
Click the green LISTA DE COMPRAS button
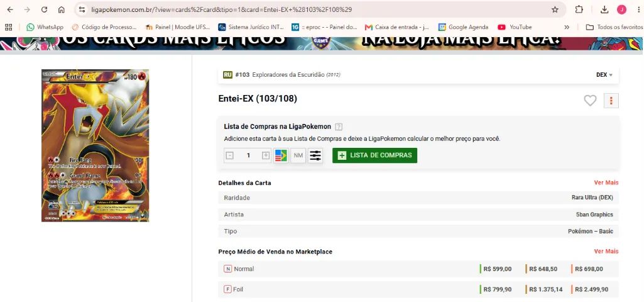tap(375, 155)
